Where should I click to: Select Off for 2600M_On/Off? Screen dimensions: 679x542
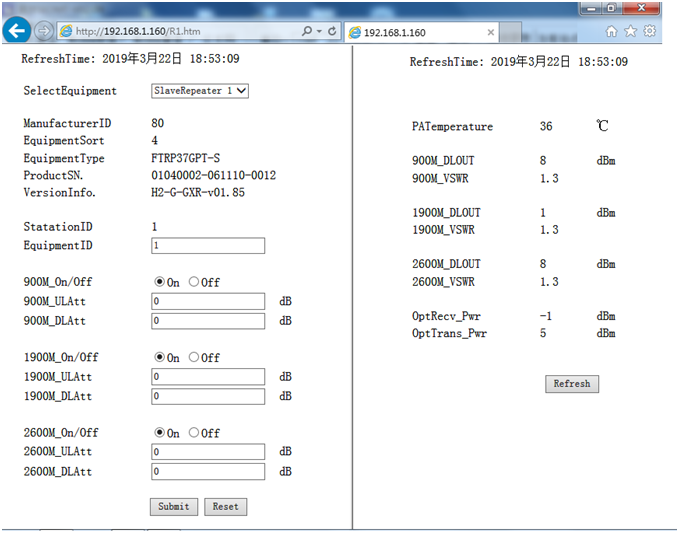(194, 433)
